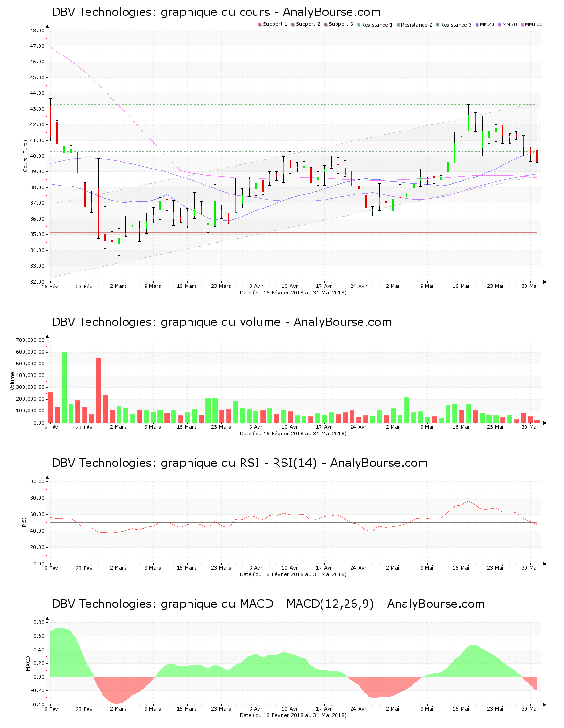Click the date range caption under the price chart

coord(293,293)
